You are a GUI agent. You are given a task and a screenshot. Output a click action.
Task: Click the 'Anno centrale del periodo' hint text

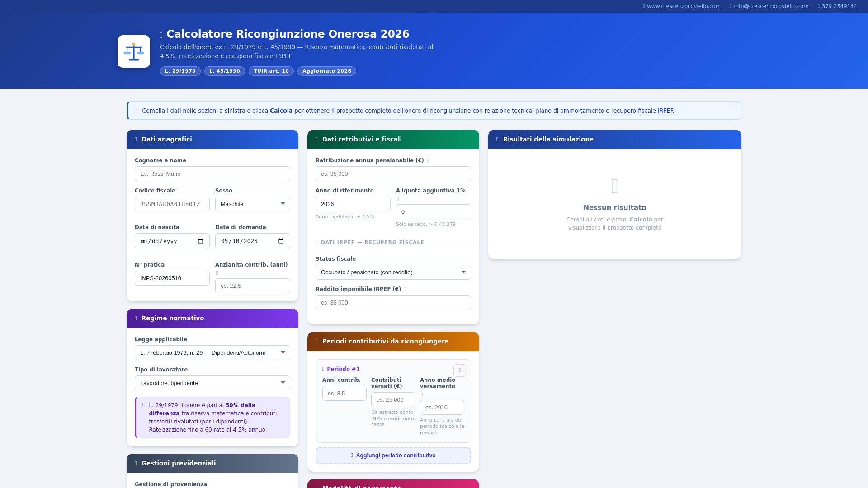point(442,427)
